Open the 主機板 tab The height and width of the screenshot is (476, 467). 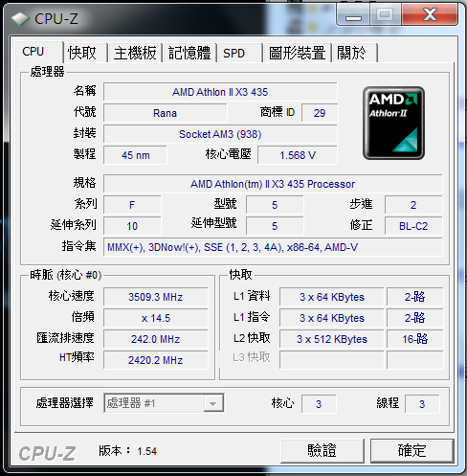[135, 53]
